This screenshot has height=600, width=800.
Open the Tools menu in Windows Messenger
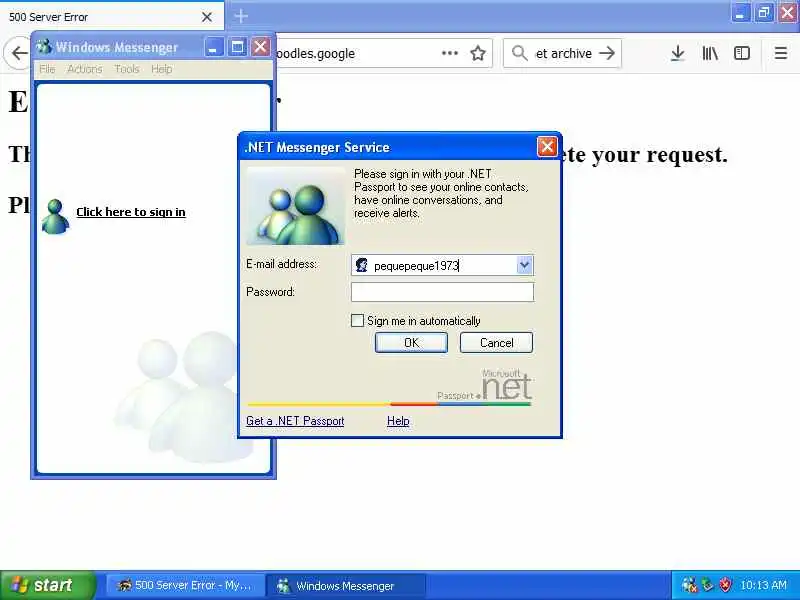pyautogui.click(x=127, y=69)
